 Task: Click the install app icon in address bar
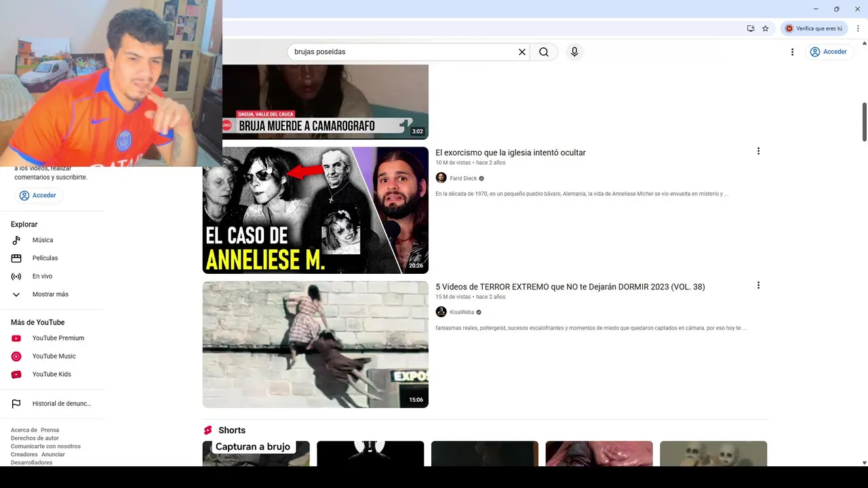point(751,28)
